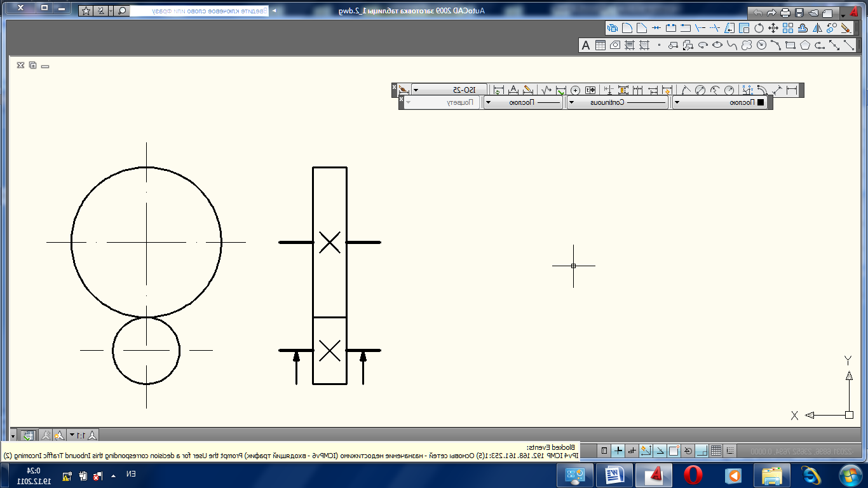Select the Line tool in Draw toolbar
The image size is (868, 488).
pos(849,44)
